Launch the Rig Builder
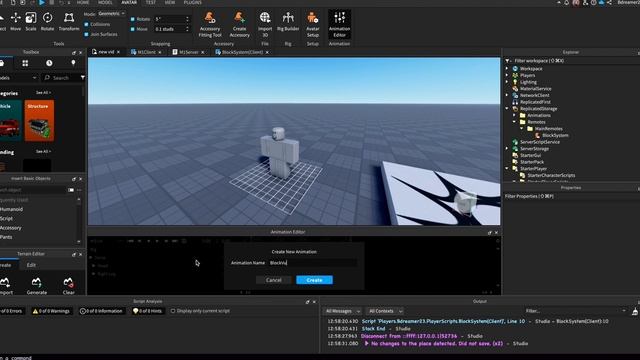The width and height of the screenshot is (640, 360). (x=288, y=22)
